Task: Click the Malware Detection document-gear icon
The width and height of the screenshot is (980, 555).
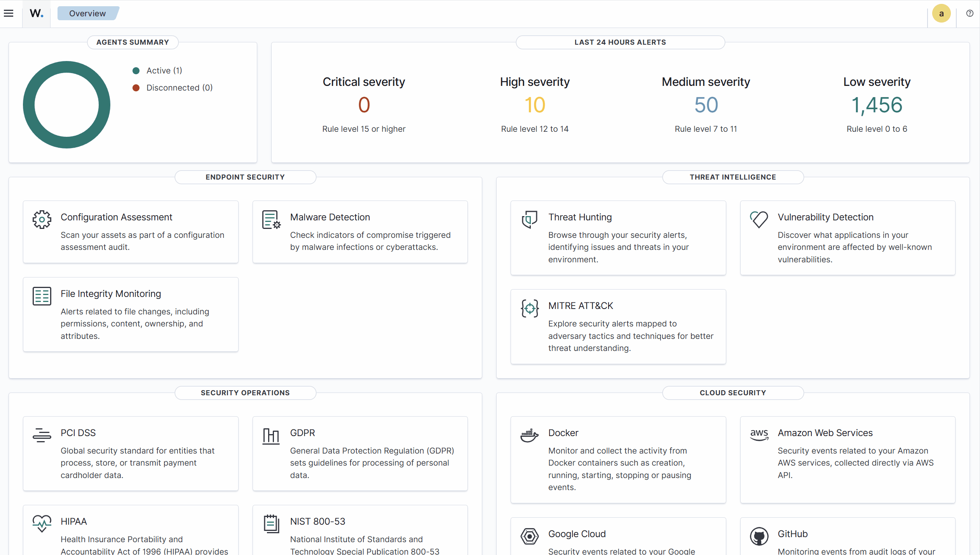Action: pos(271,220)
